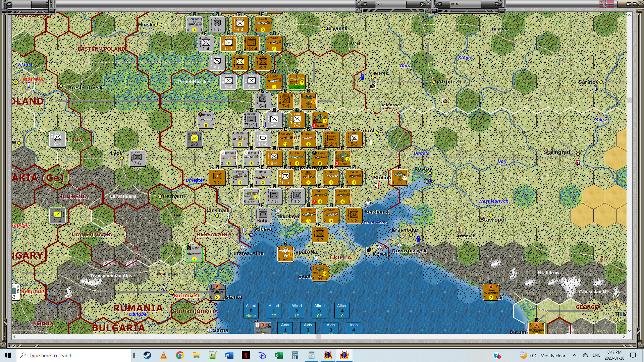Select the Yer-2 bomber counter near Evpatoria
644x362 pixels.
286,254
